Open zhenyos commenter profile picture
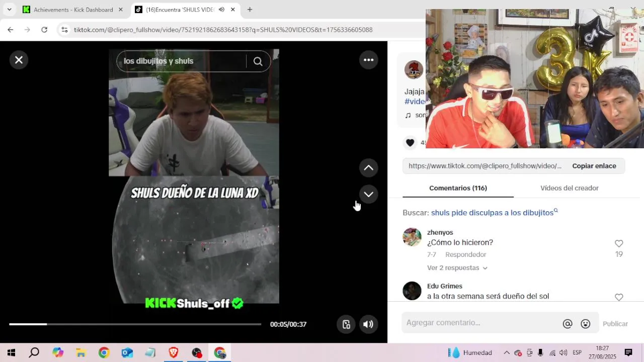 (x=412, y=237)
